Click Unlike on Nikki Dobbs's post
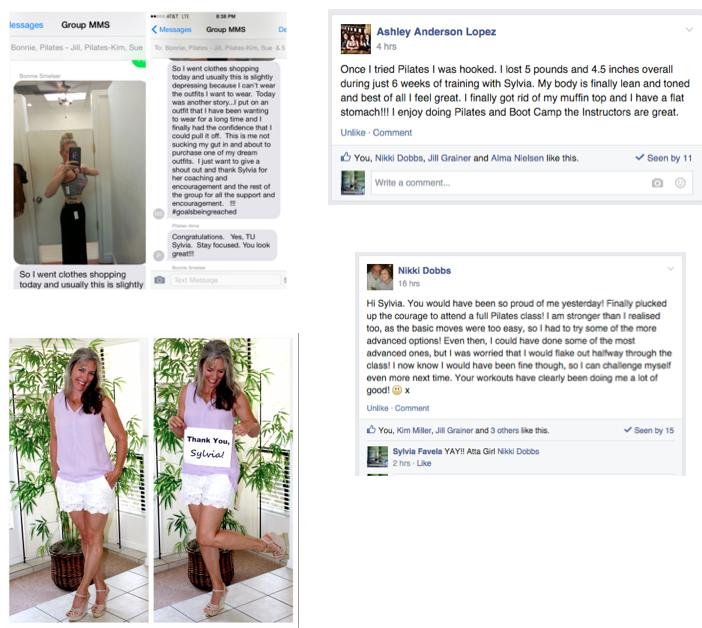The height and width of the screenshot is (628, 702). coord(377,408)
